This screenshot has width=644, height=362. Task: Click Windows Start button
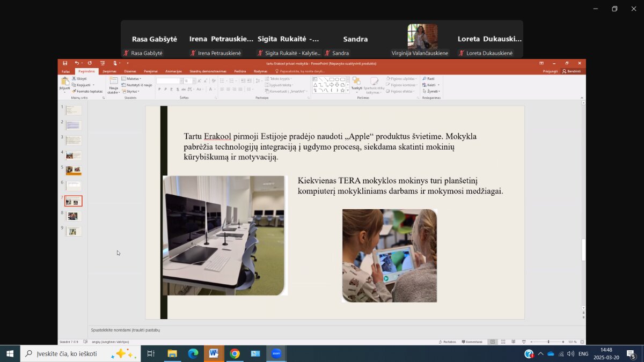pyautogui.click(x=10, y=353)
